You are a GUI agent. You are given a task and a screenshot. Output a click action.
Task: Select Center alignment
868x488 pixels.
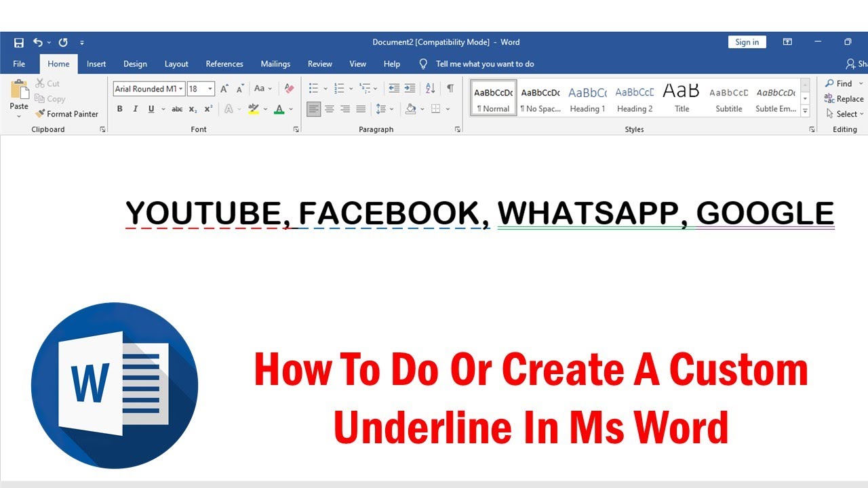[x=330, y=109]
